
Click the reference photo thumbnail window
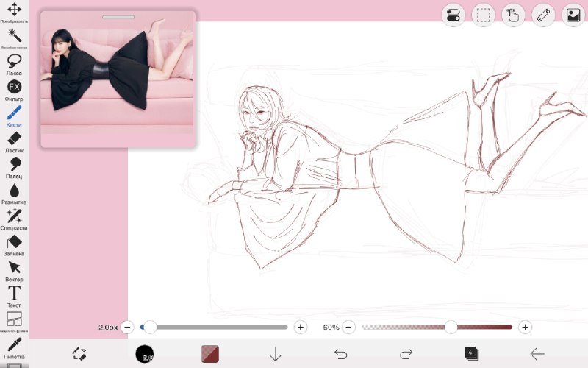(x=118, y=79)
